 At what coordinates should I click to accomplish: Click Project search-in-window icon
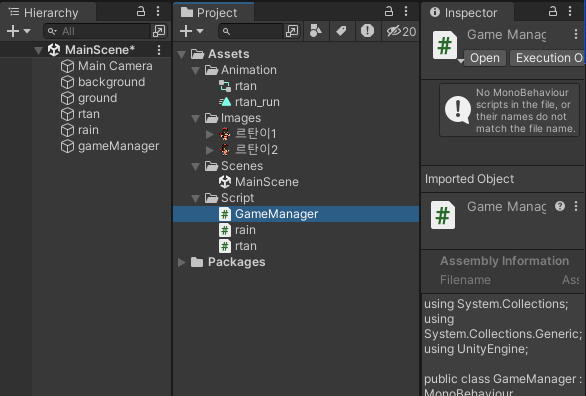point(292,31)
